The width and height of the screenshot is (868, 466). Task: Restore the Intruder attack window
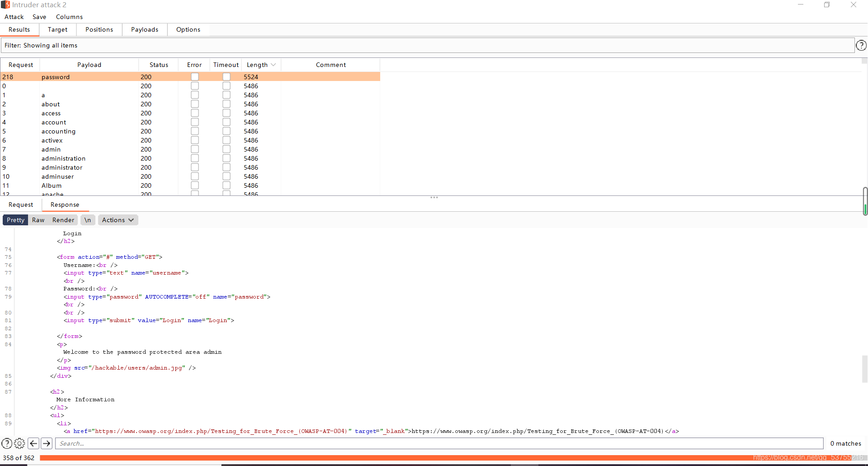pyautogui.click(x=827, y=5)
